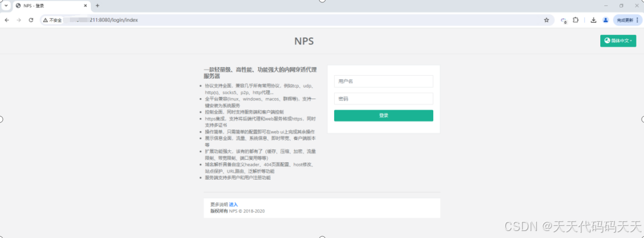Bookmark this page with the star icon
This screenshot has width=644, height=238.
[x=546, y=20]
